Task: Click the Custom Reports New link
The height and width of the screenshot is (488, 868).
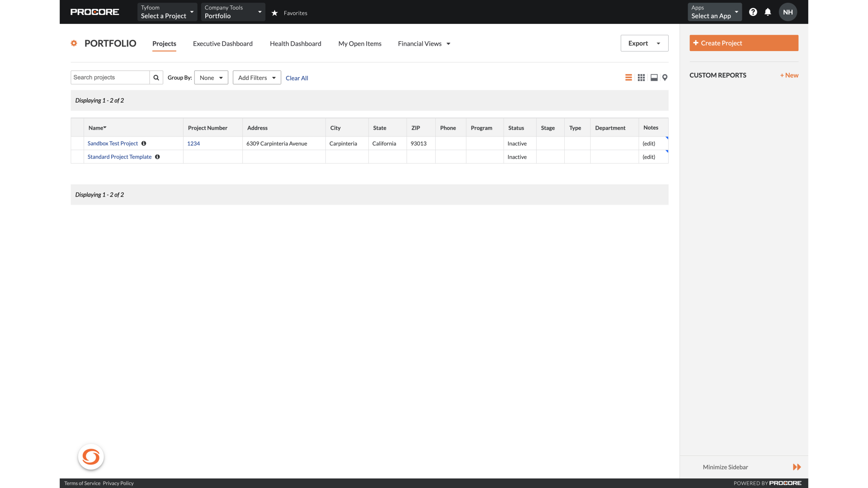Action: tap(789, 75)
